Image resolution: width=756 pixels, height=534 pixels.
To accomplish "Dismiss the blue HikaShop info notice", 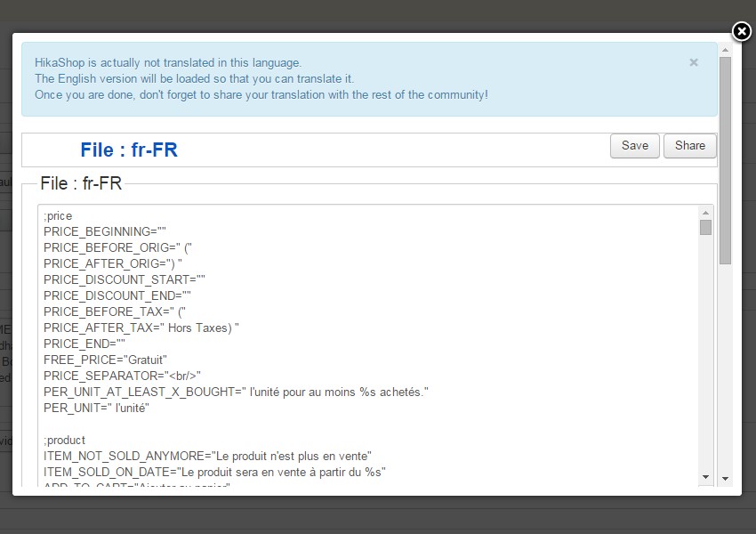I will point(694,62).
